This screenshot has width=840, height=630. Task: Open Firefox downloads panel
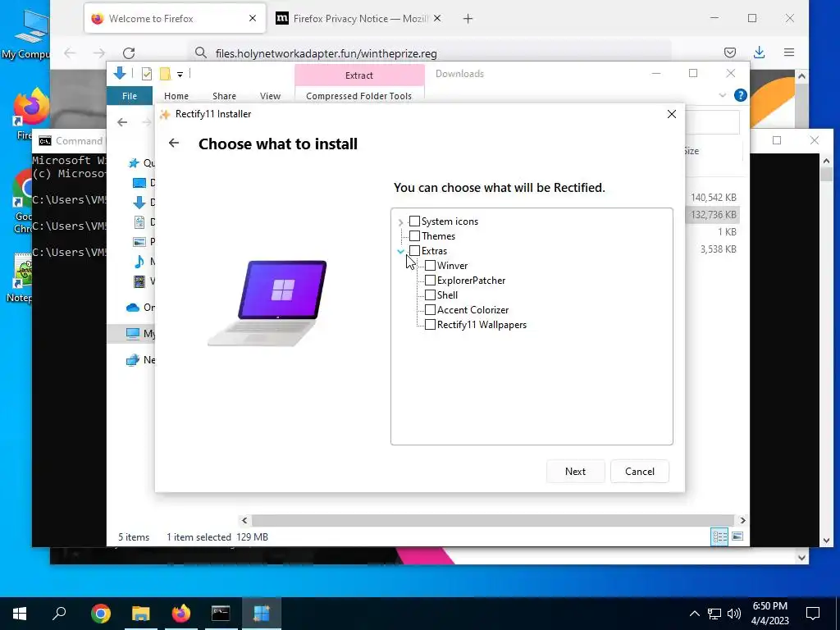tap(759, 52)
